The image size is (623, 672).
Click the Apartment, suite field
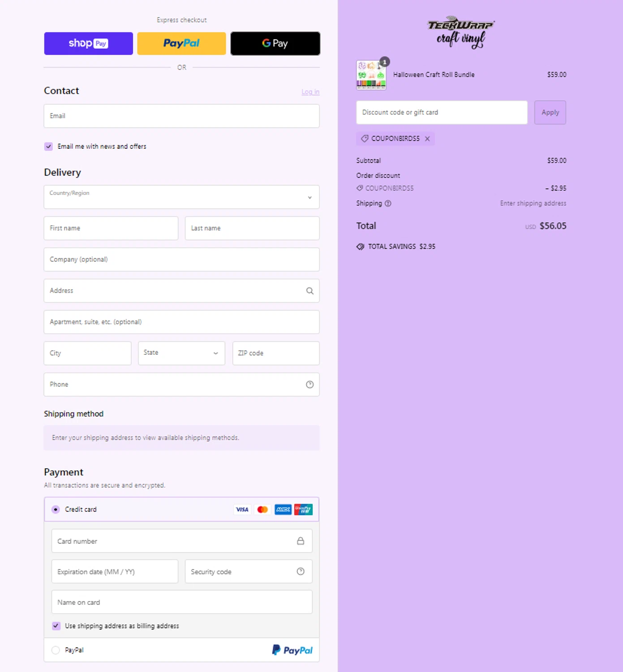click(x=181, y=322)
